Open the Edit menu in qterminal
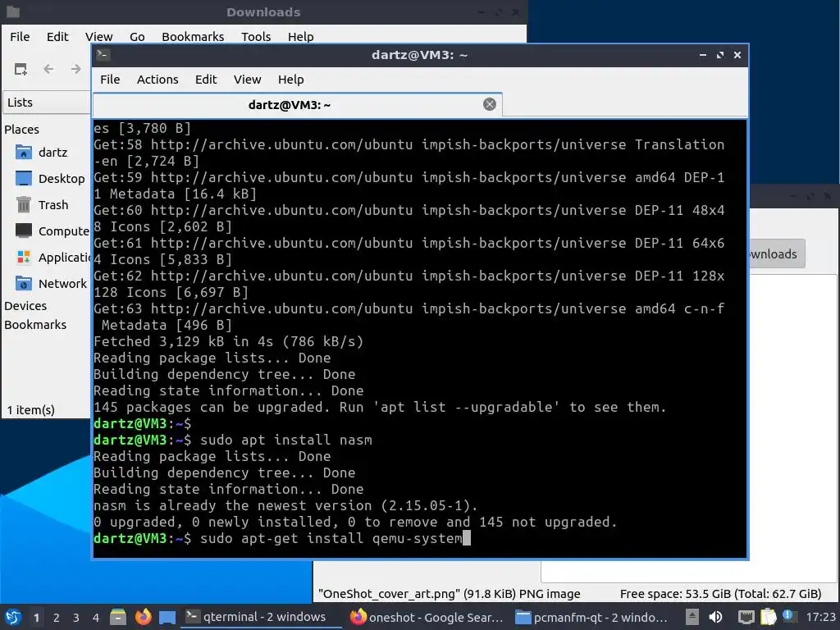Image resolution: width=840 pixels, height=630 pixels. click(206, 80)
